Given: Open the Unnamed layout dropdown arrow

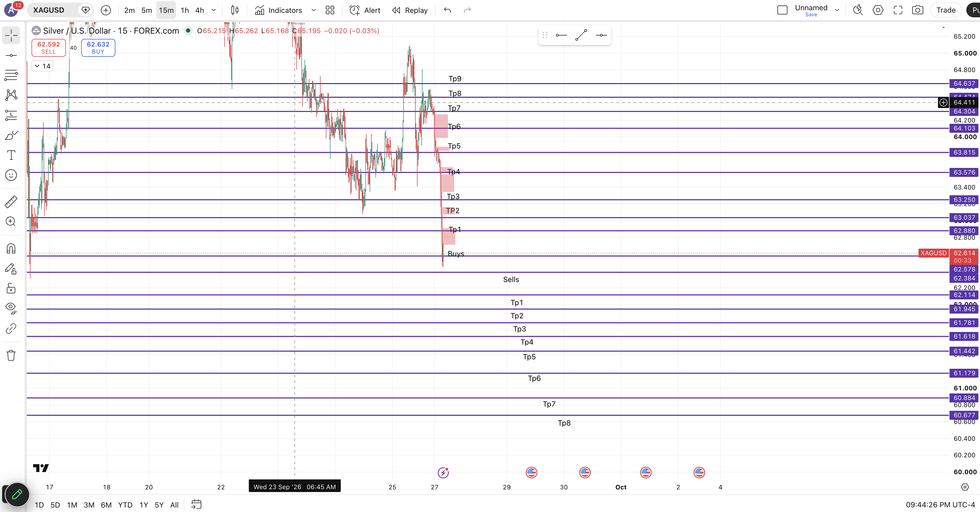Looking at the screenshot, I should [x=837, y=10].
